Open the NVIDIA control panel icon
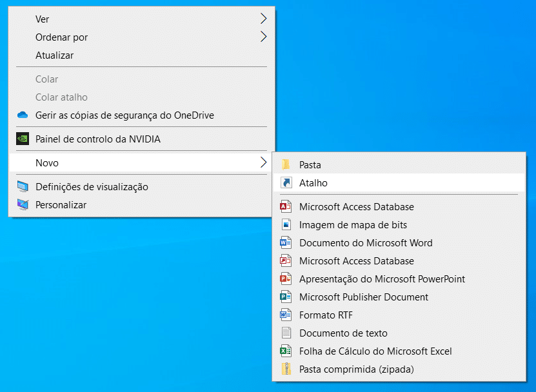The width and height of the screenshot is (536, 392). (23, 139)
